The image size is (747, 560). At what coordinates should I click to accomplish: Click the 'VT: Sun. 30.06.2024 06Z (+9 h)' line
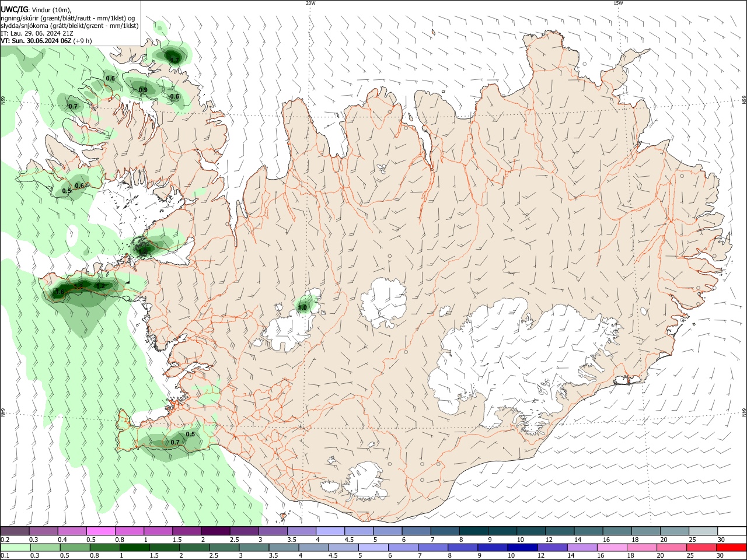click(x=46, y=41)
